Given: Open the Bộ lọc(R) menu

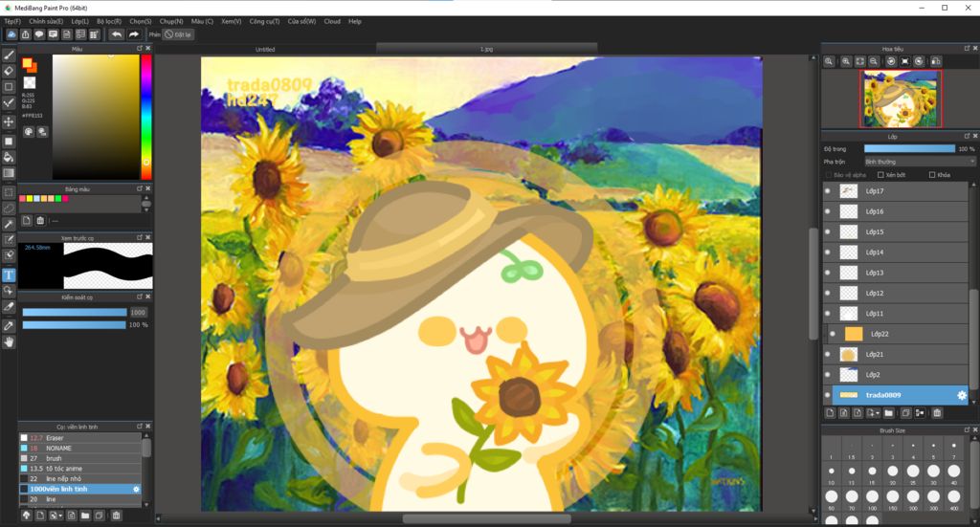Looking at the screenshot, I should [109, 21].
